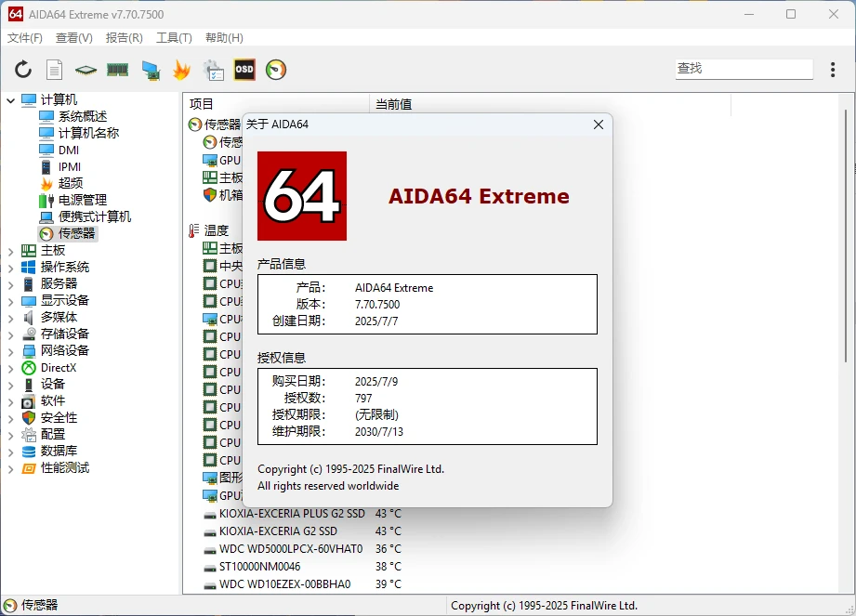Launch the flame stability test icon
Viewport: 856px width, 616px height.
(x=181, y=70)
